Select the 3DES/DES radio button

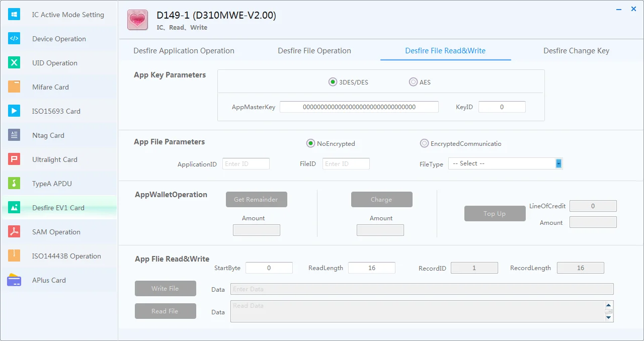[333, 82]
